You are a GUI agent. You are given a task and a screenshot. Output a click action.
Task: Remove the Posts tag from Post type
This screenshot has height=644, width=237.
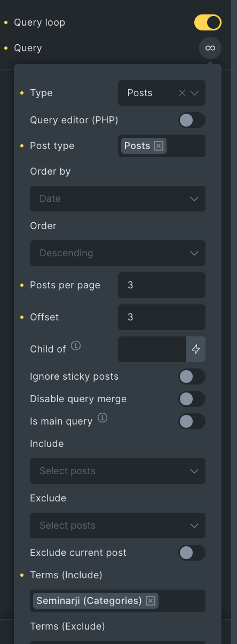(x=159, y=146)
